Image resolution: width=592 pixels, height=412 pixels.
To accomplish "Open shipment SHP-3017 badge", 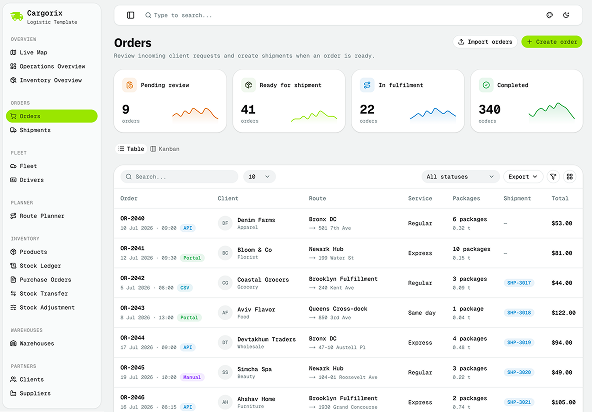I will click(x=519, y=283).
